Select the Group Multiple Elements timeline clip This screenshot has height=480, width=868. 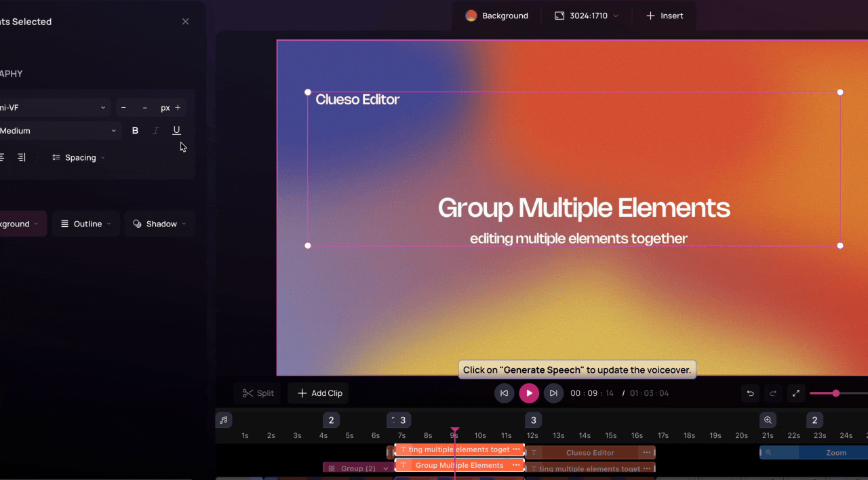(459, 465)
